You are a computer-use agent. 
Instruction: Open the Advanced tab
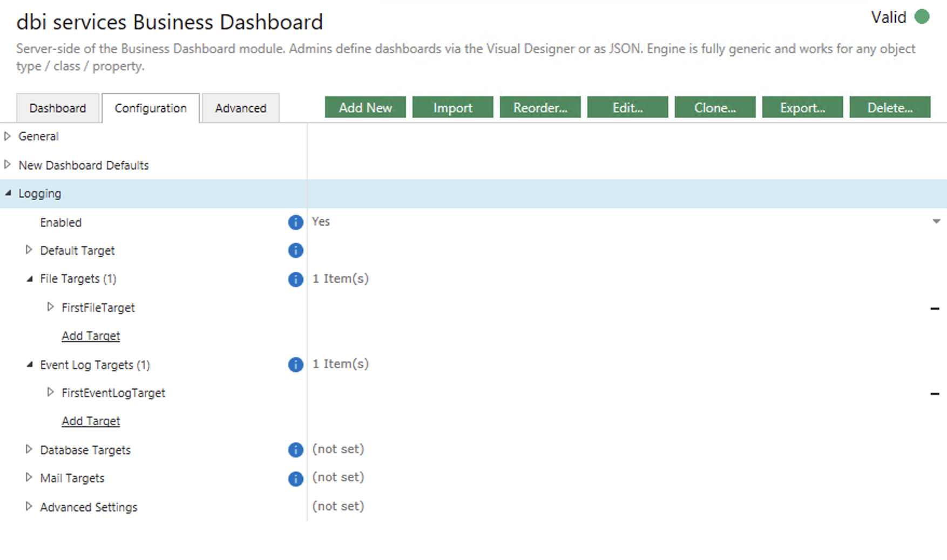coord(241,108)
